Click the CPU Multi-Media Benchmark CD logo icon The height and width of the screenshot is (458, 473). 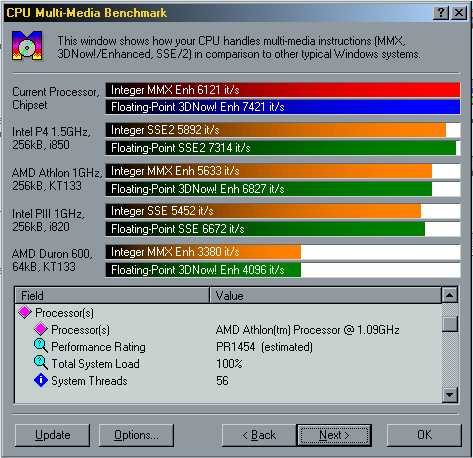(x=27, y=46)
